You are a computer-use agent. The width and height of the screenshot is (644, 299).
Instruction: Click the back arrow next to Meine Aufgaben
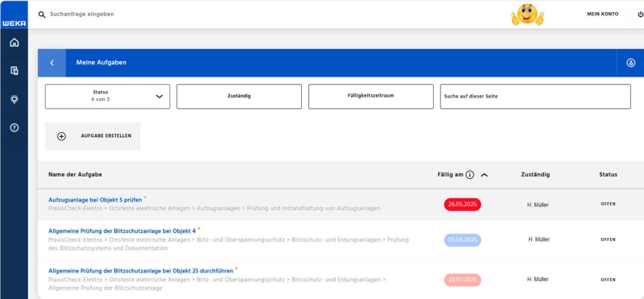point(52,63)
